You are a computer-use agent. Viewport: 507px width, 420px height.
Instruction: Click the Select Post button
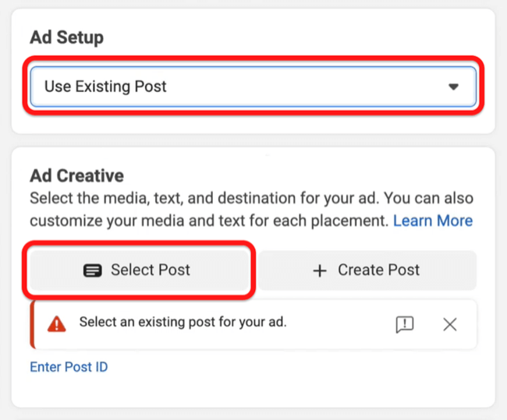click(x=140, y=270)
